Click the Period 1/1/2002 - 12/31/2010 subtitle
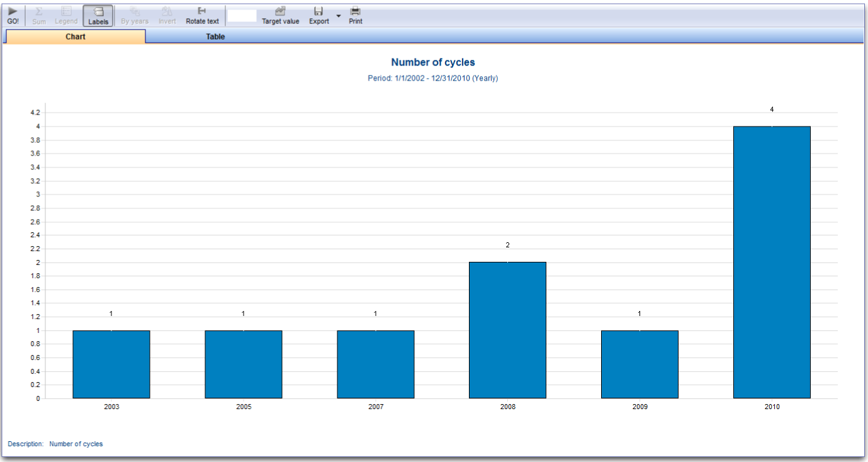The height and width of the screenshot is (462, 868). [433, 79]
